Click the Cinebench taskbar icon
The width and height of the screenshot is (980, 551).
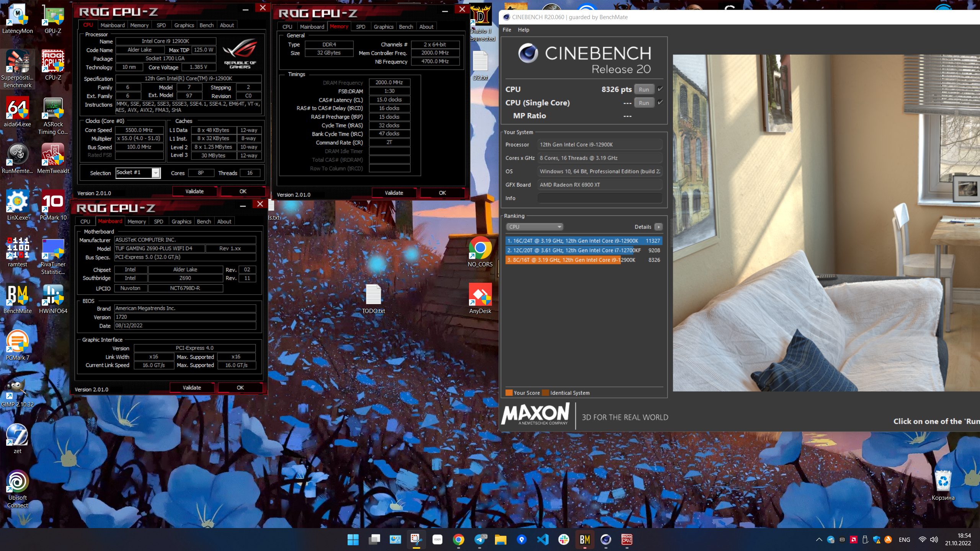606,540
